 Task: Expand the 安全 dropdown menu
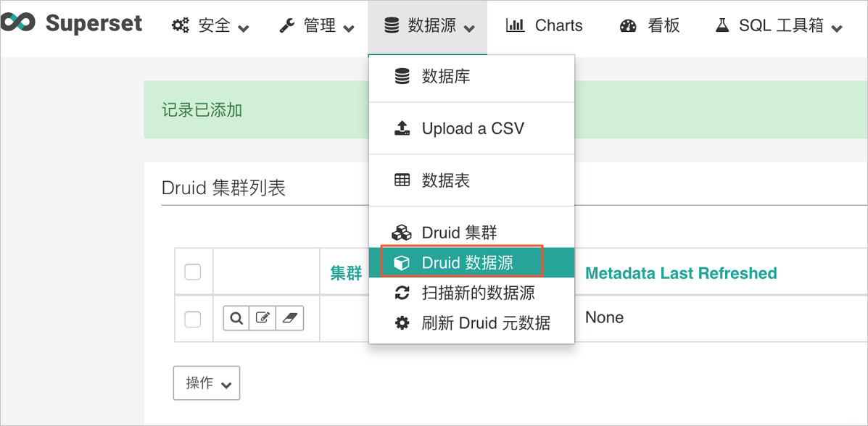click(x=210, y=25)
